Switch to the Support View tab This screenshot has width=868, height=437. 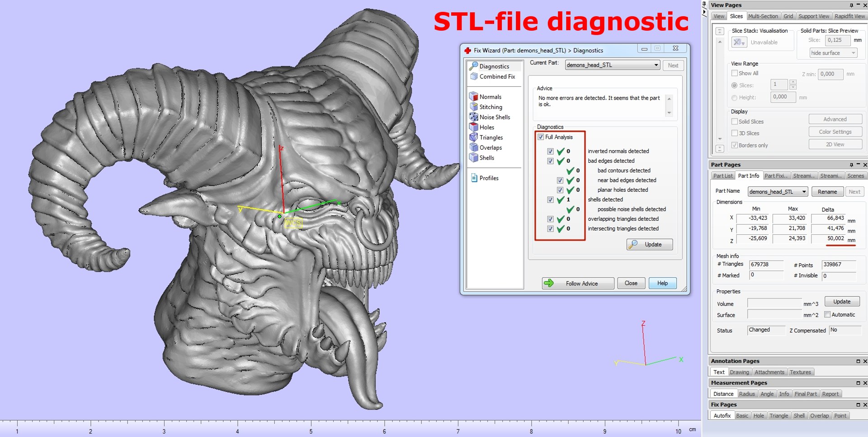[x=814, y=16]
